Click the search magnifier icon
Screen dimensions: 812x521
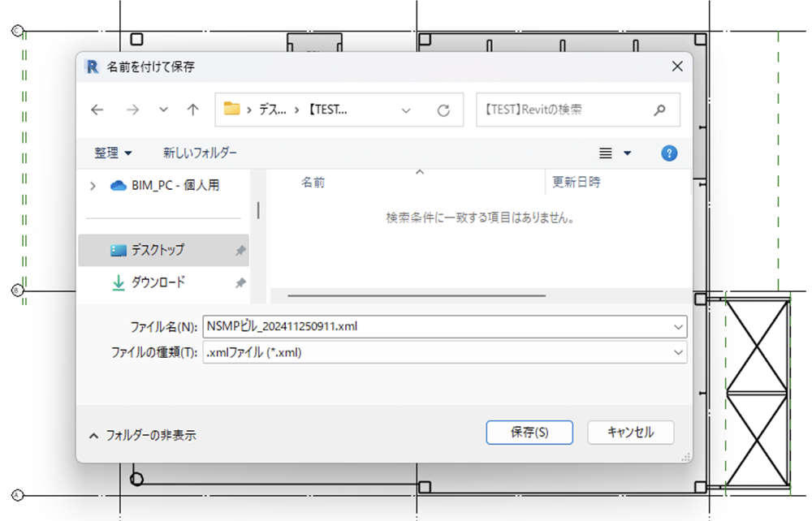tap(660, 110)
